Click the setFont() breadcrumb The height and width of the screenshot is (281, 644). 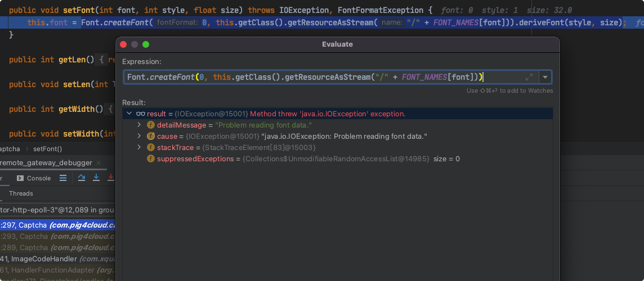pos(47,149)
